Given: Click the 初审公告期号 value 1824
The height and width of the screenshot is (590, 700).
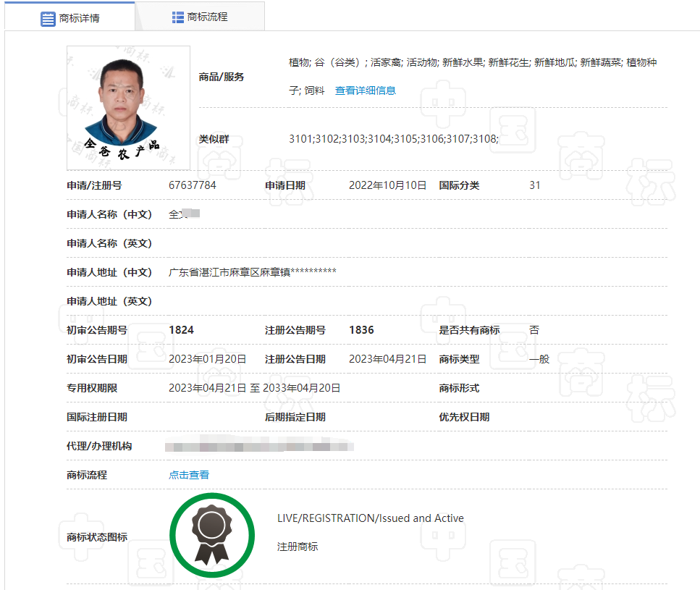Looking at the screenshot, I should tap(181, 330).
